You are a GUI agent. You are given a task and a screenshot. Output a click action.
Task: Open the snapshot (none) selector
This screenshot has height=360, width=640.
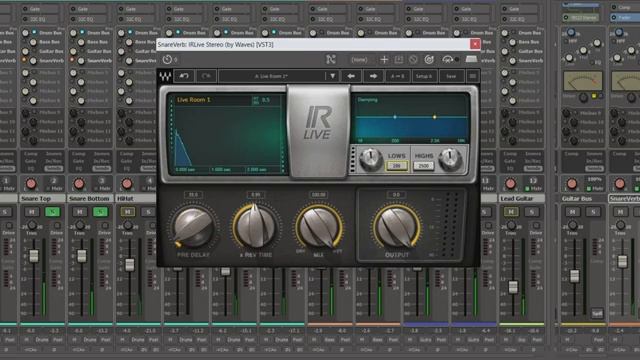pos(359,60)
